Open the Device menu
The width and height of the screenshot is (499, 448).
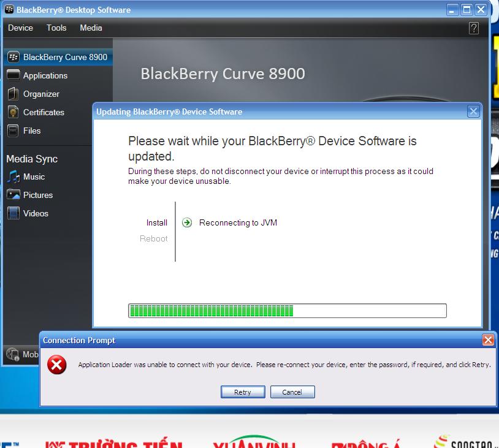20,28
